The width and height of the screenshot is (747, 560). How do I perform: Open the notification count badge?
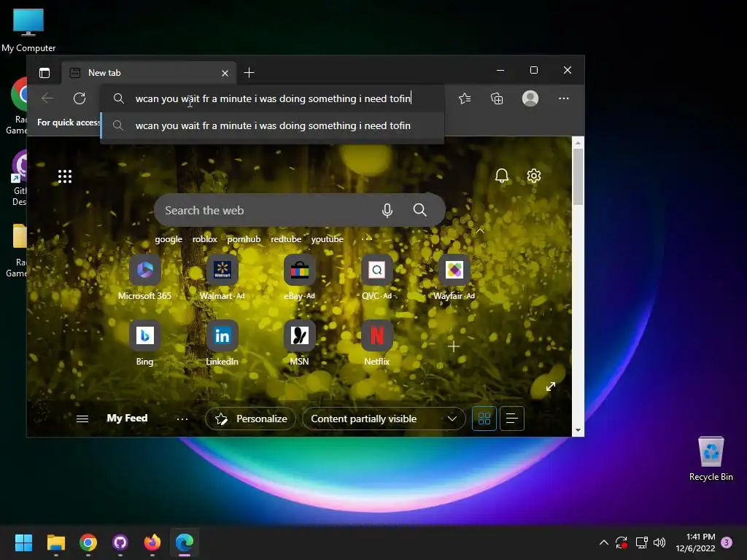point(727,542)
